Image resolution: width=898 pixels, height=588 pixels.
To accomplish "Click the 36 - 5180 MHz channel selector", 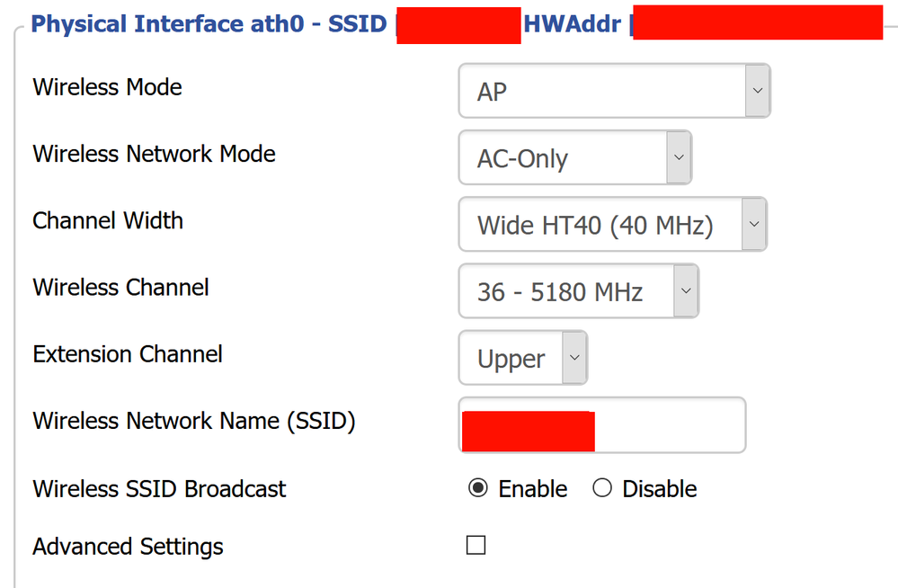I will pyautogui.click(x=578, y=290).
